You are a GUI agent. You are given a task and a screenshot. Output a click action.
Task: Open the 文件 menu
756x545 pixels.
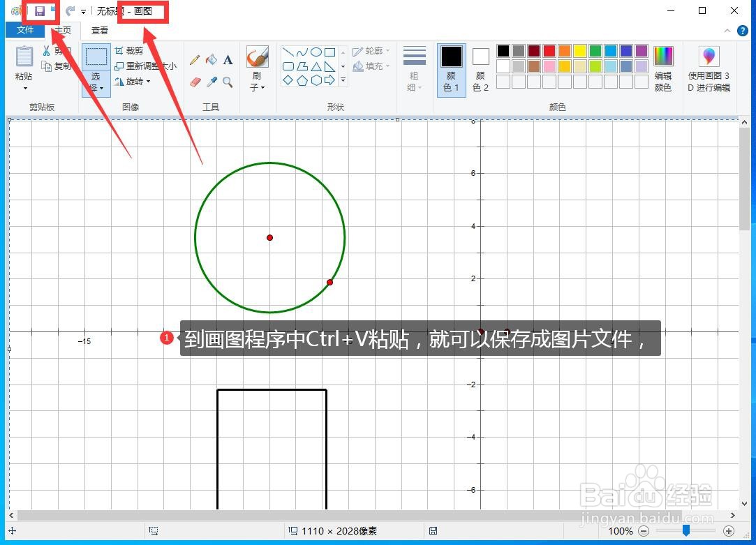[24, 30]
